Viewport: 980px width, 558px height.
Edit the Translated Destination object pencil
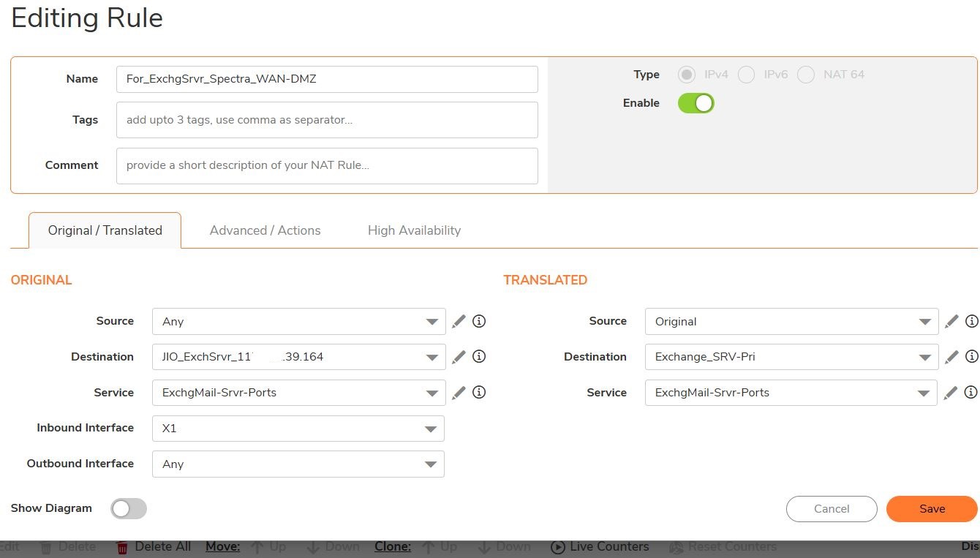tap(951, 357)
